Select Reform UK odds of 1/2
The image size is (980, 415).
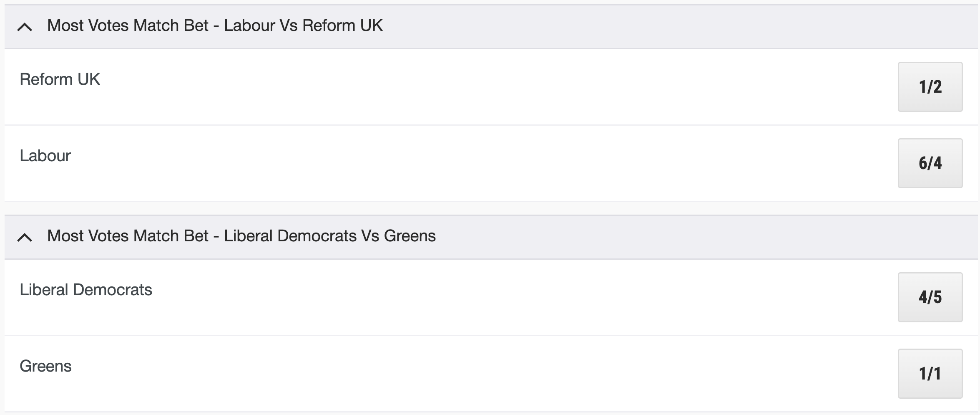pos(930,87)
